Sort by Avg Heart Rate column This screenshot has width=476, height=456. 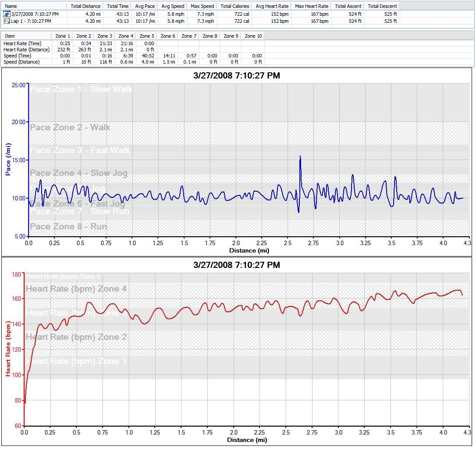272,6
